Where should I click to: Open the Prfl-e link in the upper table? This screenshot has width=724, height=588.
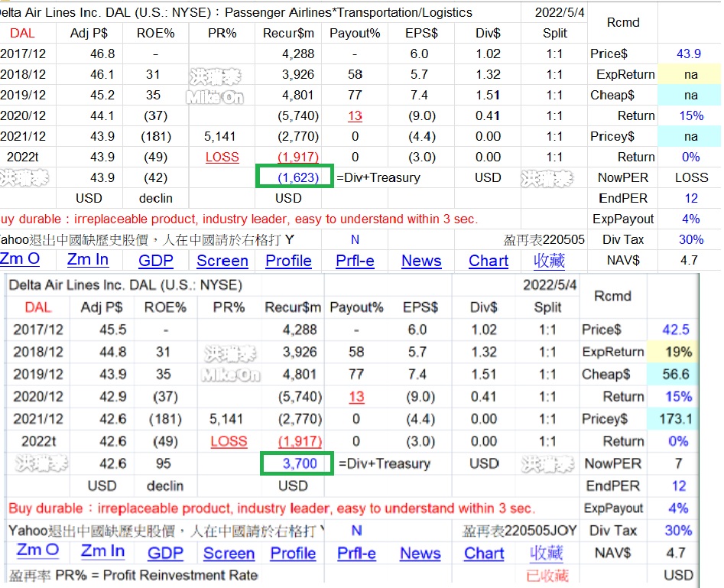tap(355, 261)
